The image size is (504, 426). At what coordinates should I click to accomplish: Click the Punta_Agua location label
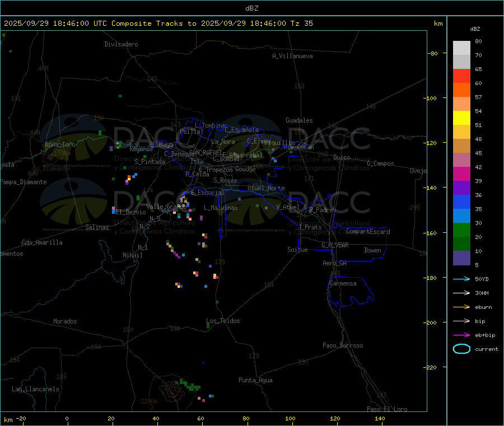point(255,380)
